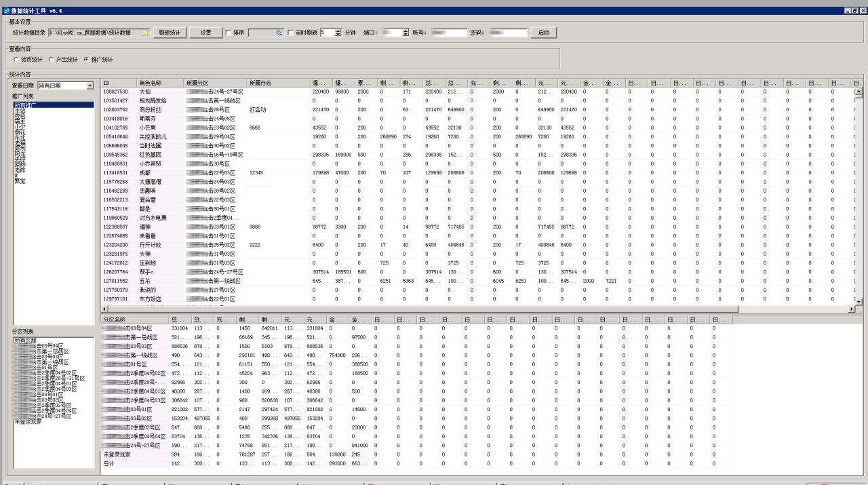Click the left arrow on the horizontal scrollbar
Image resolution: width=868 pixels, height=485 pixels.
(x=105, y=309)
